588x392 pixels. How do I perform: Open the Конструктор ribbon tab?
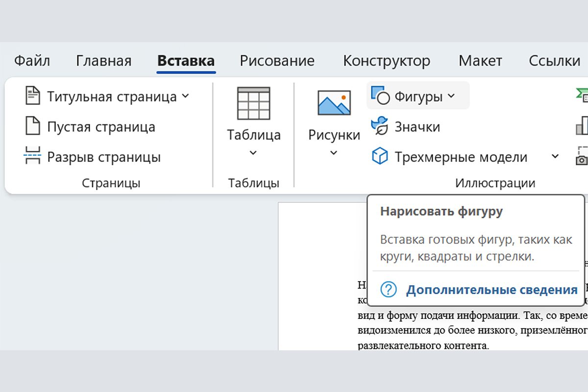pos(386,60)
